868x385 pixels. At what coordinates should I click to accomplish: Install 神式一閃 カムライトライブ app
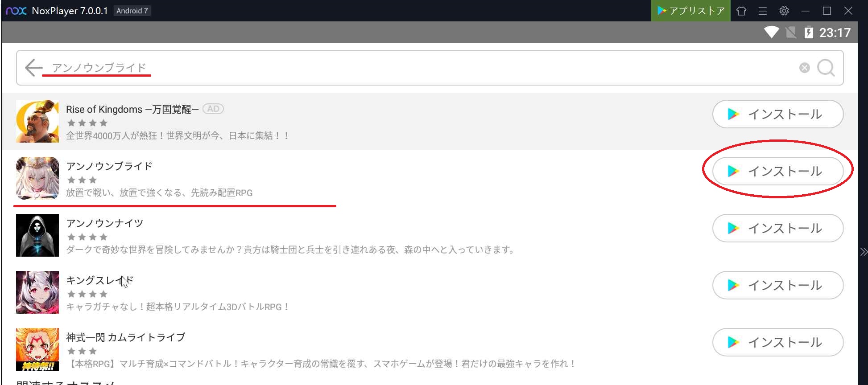(777, 342)
